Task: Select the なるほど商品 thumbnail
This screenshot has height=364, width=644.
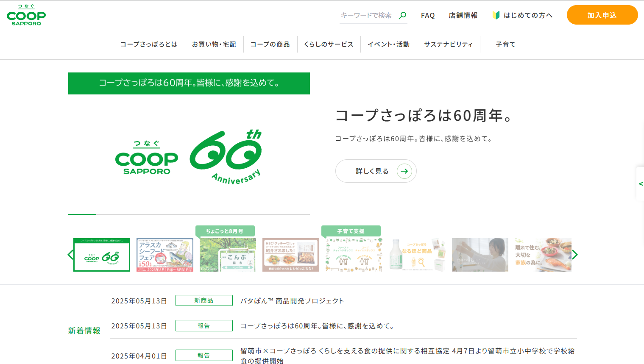Action: coord(417,255)
